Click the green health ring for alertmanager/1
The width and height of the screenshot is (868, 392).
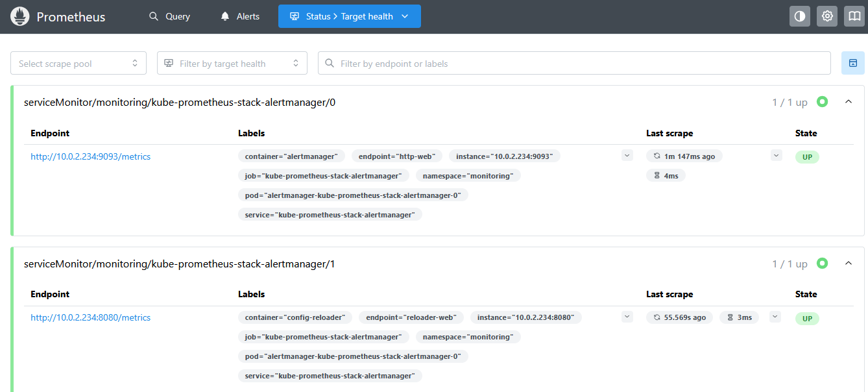click(x=822, y=263)
